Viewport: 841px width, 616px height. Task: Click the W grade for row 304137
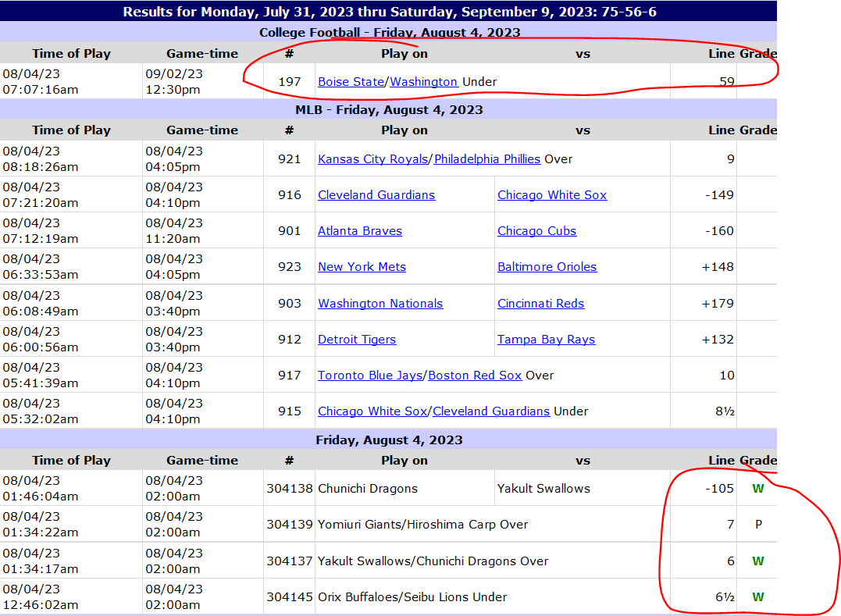(758, 561)
